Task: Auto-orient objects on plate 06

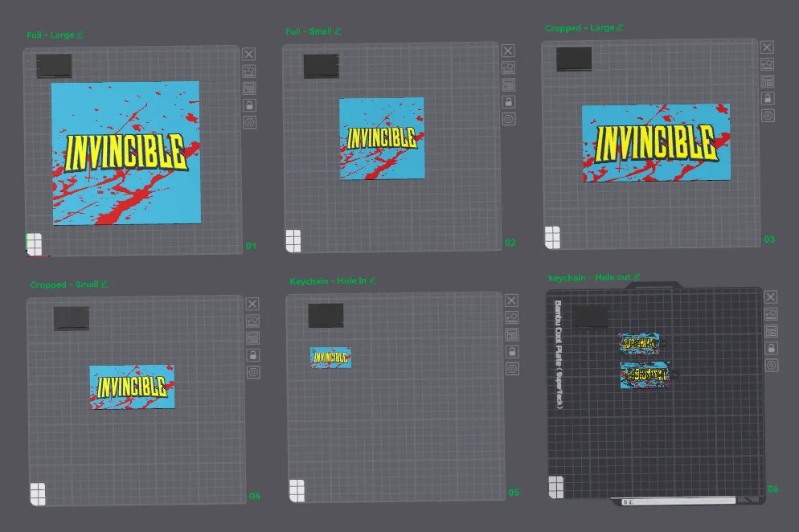Action: [x=770, y=313]
